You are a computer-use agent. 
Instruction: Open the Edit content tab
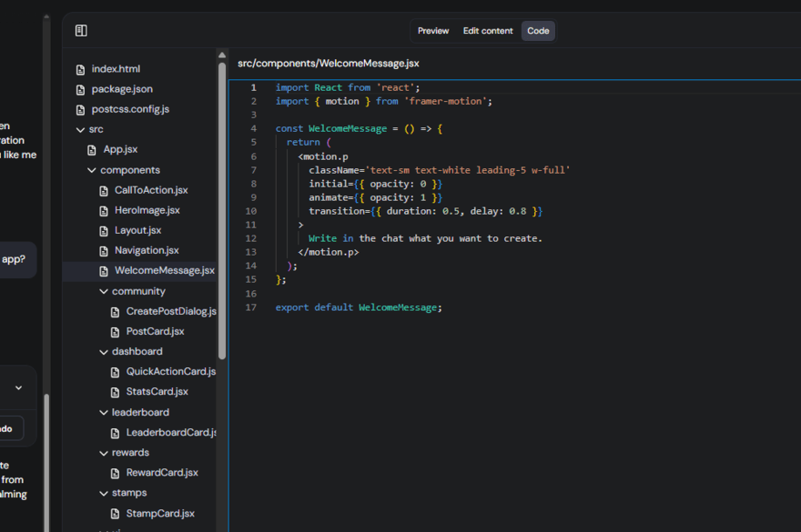[487, 30]
